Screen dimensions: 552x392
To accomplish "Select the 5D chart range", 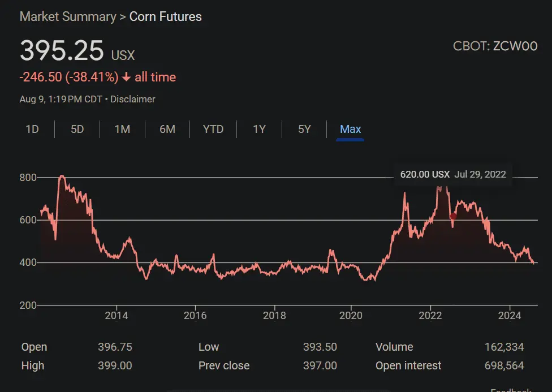I will [77, 129].
